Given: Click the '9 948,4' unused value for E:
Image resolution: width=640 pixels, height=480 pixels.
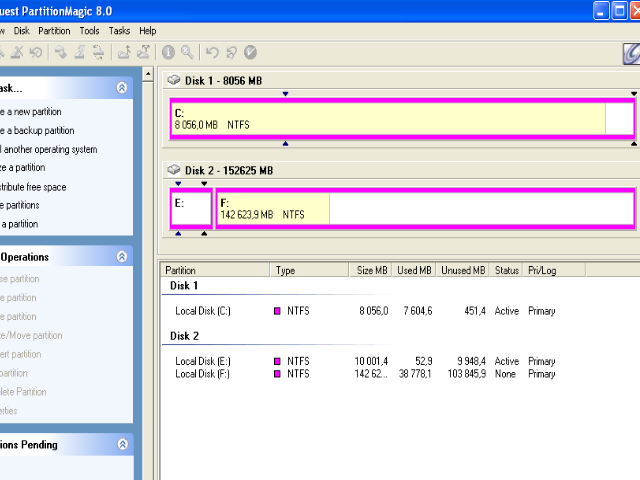Looking at the screenshot, I should point(471,361).
